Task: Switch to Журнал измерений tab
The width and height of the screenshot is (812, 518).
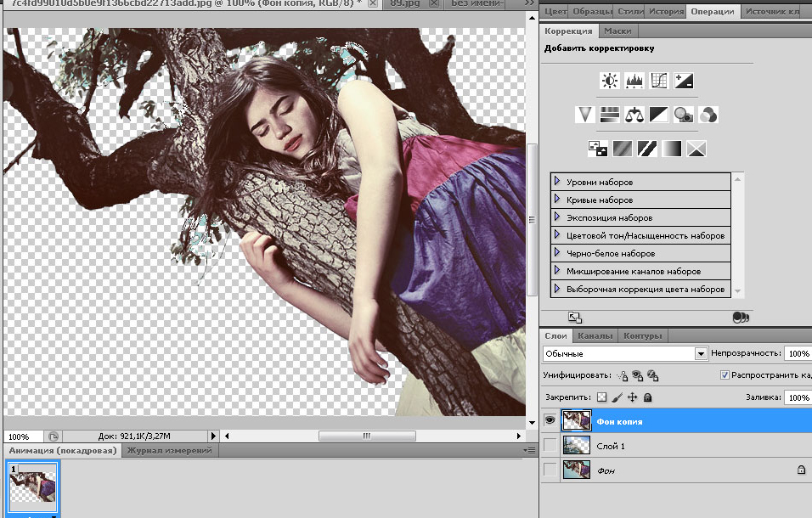Action: click(x=170, y=451)
